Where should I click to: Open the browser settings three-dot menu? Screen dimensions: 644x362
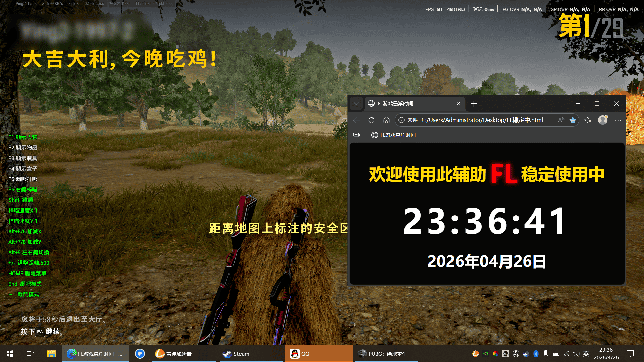pyautogui.click(x=618, y=120)
